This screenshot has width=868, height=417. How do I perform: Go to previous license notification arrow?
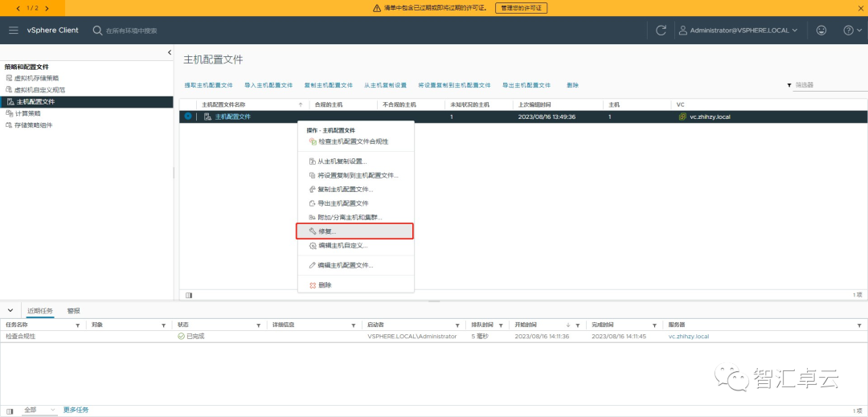coord(18,8)
